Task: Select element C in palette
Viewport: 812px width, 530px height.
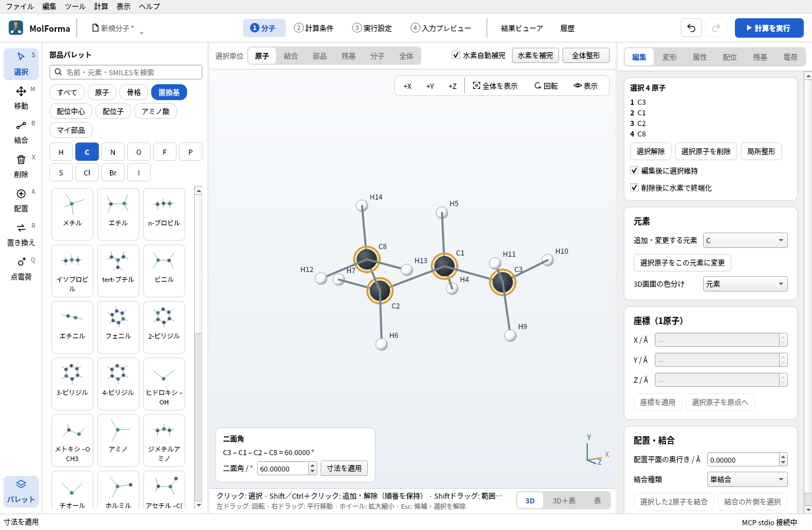Action: [x=87, y=152]
